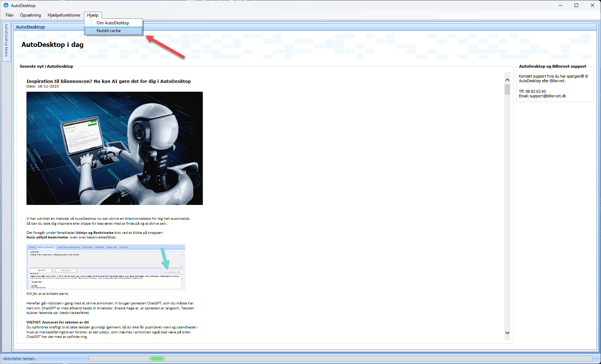Select Om AutoDesktop from the Hjælp menu

point(113,23)
